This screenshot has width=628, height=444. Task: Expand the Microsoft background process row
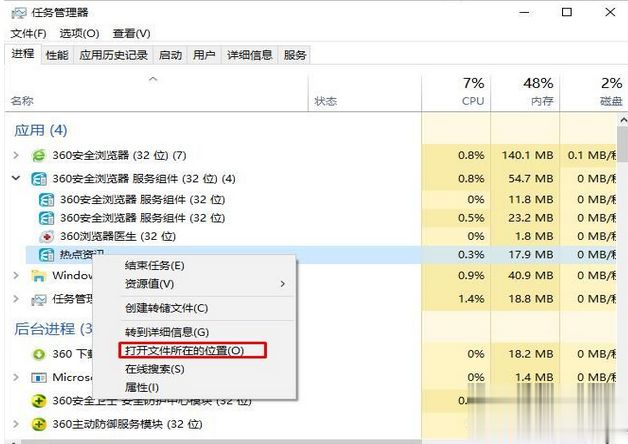[16, 377]
